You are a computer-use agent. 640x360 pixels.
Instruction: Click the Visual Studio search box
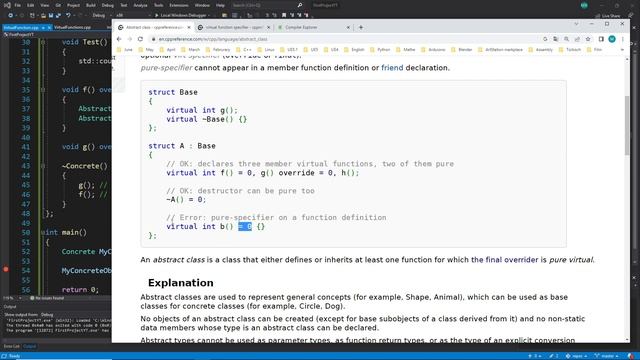[267, 5]
